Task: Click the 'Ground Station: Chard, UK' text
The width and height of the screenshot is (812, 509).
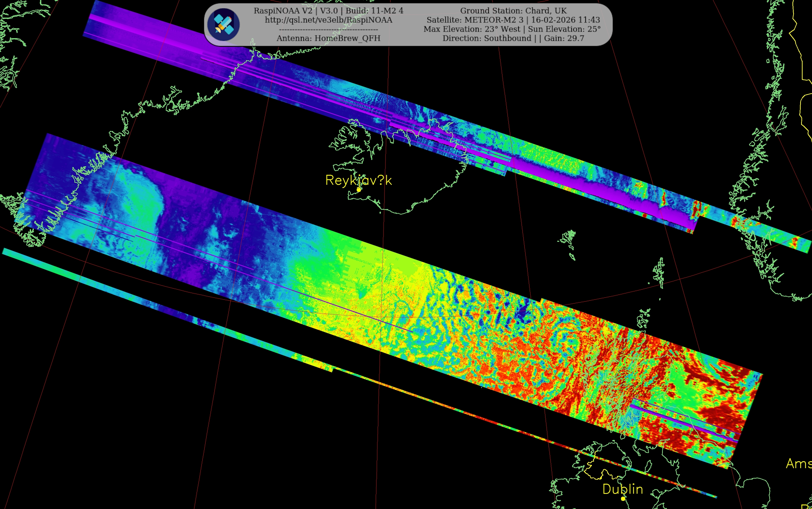Action: (x=513, y=11)
